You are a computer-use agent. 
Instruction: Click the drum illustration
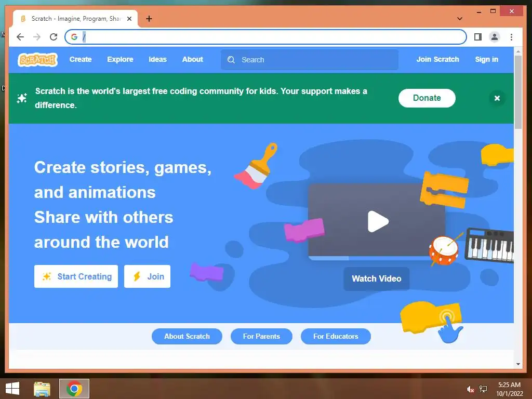click(x=445, y=249)
